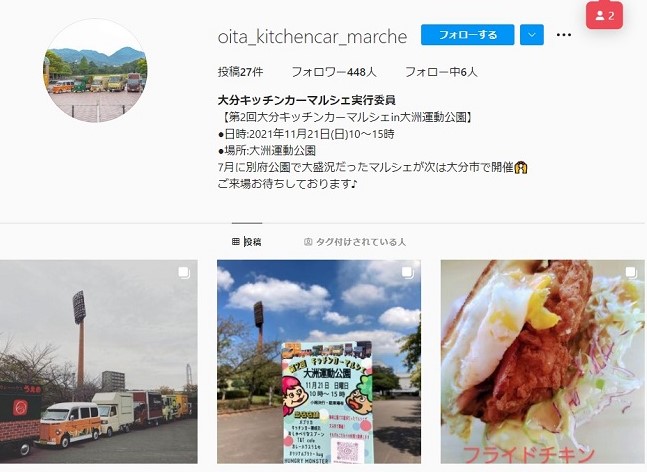Click the grid icon beside 投稿
The height and width of the screenshot is (472, 647).
[236, 242]
